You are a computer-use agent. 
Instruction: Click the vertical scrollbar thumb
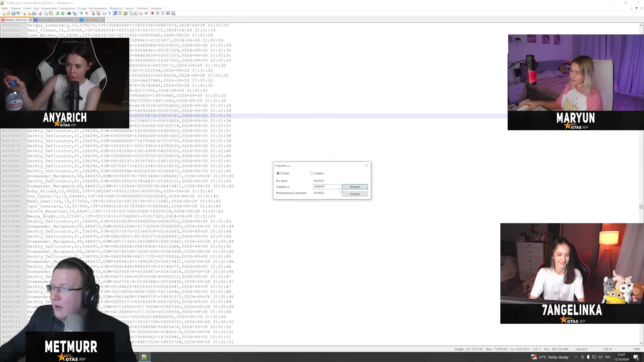point(641,207)
